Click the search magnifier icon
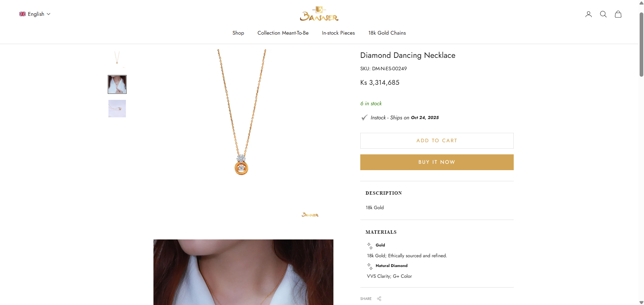Image resolution: width=644 pixels, height=305 pixels. 603,14
